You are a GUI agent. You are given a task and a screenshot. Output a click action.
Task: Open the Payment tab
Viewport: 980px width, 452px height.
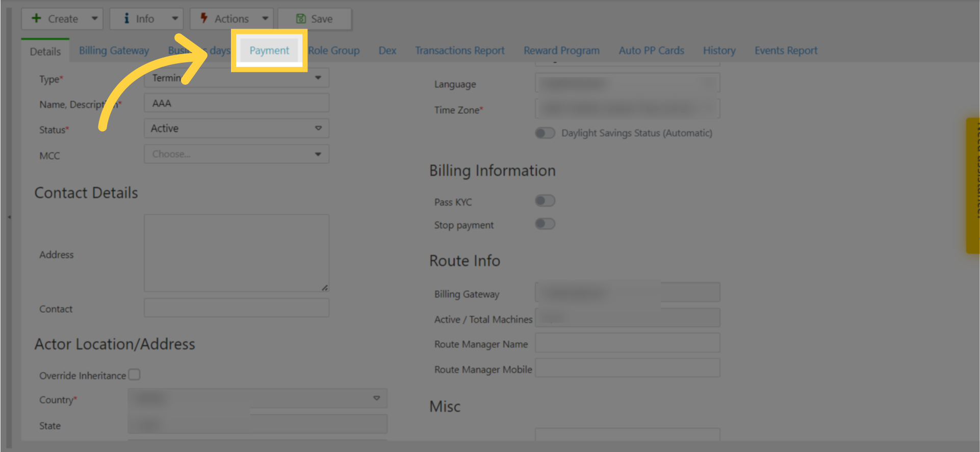tap(269, 51)
